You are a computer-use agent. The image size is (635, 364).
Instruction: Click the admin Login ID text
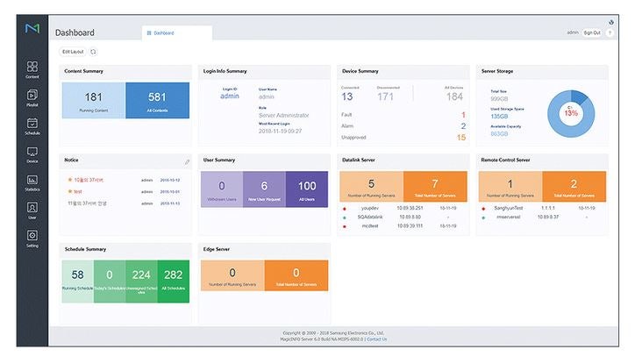tap(230, 96)
